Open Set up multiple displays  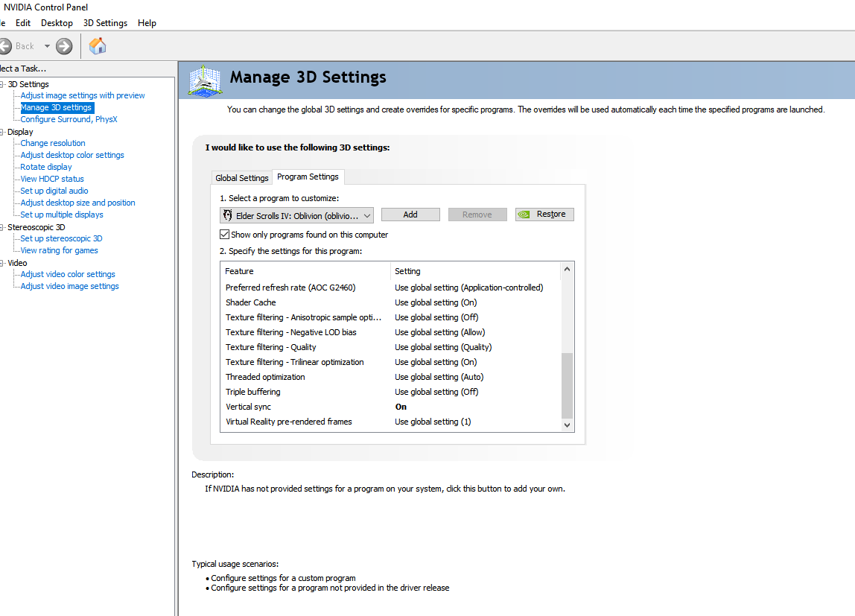coord(62,215)
